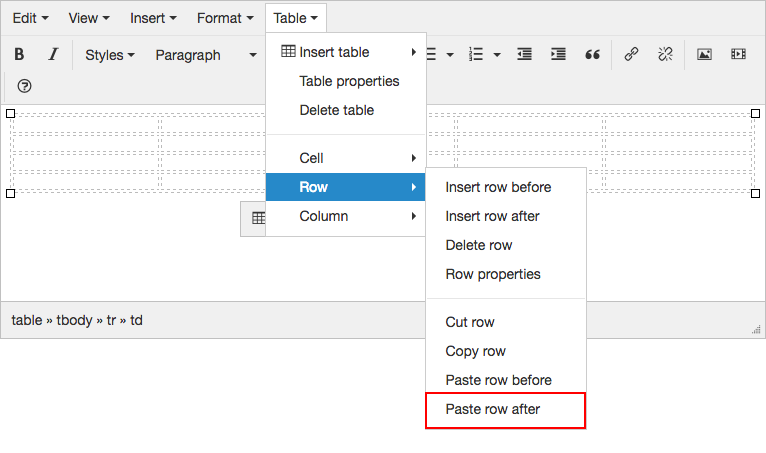
Task: Select Paste row after
Action: pos(505,410)
